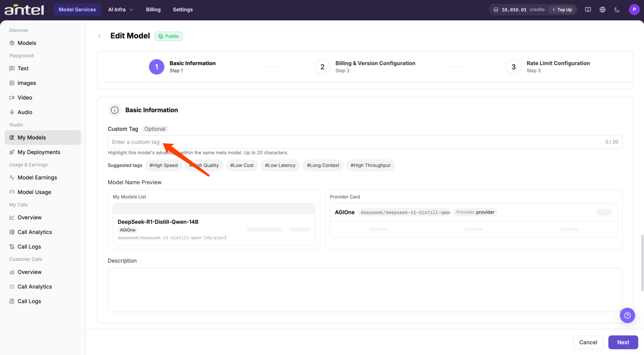Open the Images playground icon
The image size is (644, 355).
coord(12,83)
